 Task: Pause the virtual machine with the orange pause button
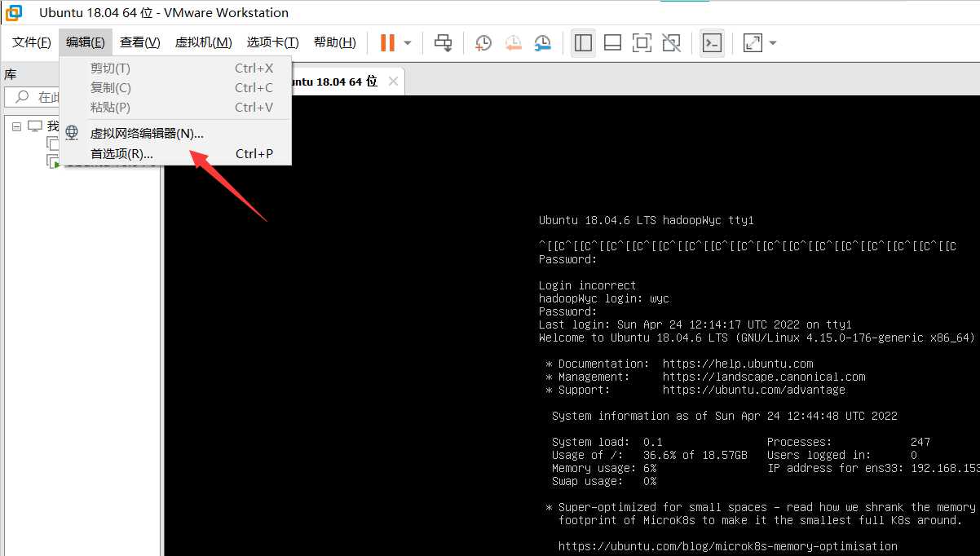(x=387, y=42)
